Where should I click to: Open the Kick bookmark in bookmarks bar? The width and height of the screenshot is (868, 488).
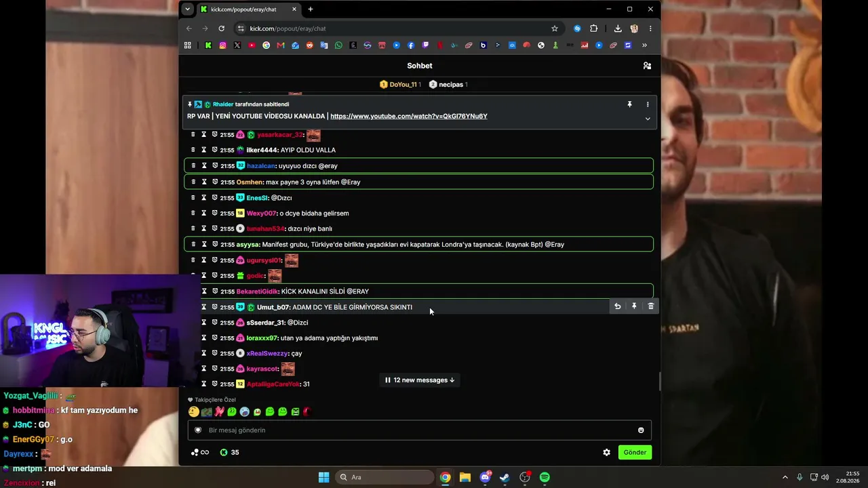click(208, 45)
